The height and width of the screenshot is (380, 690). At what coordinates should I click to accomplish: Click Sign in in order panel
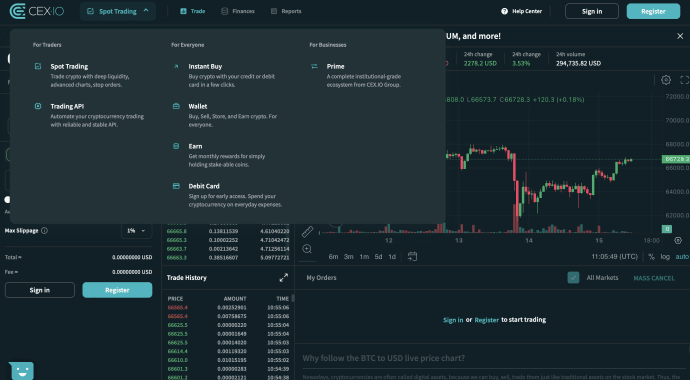point(40,290)
